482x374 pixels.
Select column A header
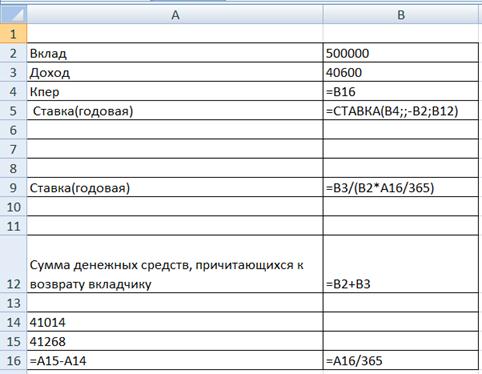click(175, 15)
